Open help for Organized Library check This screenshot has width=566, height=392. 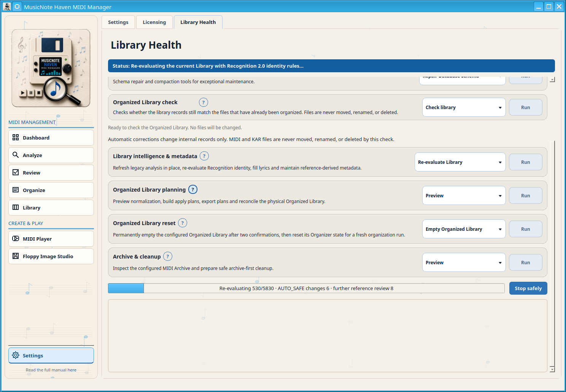pyautogui.click(x=204, y=102)
